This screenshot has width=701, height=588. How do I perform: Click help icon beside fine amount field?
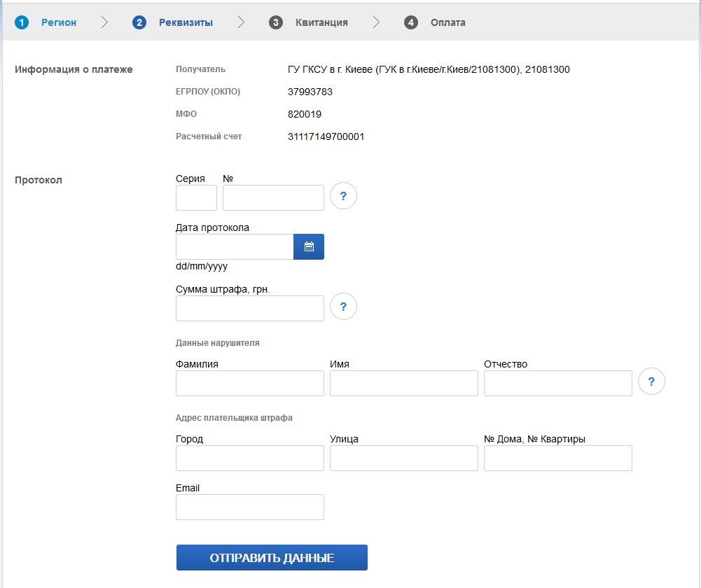coord(343,307)
